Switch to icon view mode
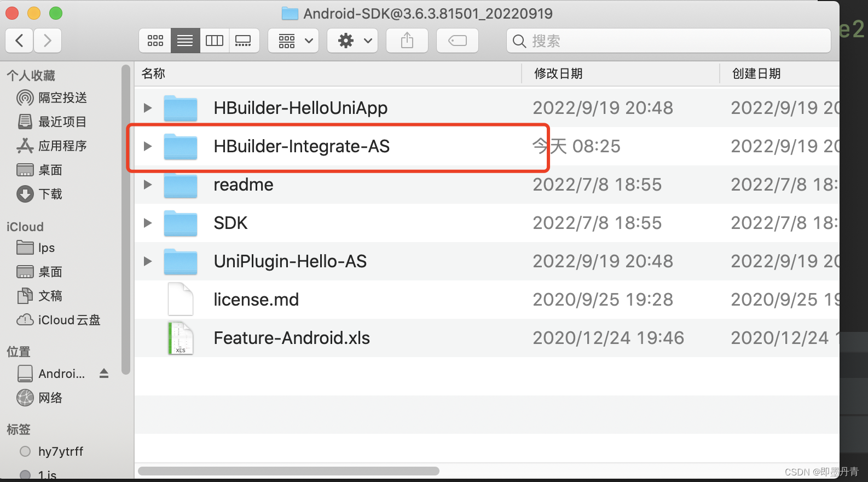Viewport: 868px width, 482px height. [x=155, y=41]
